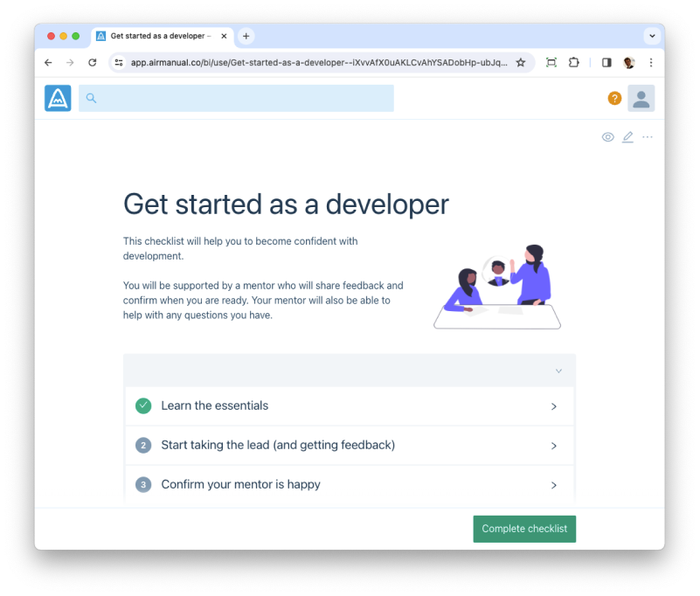Click step 3 number badge

click(x=143, y=484)
